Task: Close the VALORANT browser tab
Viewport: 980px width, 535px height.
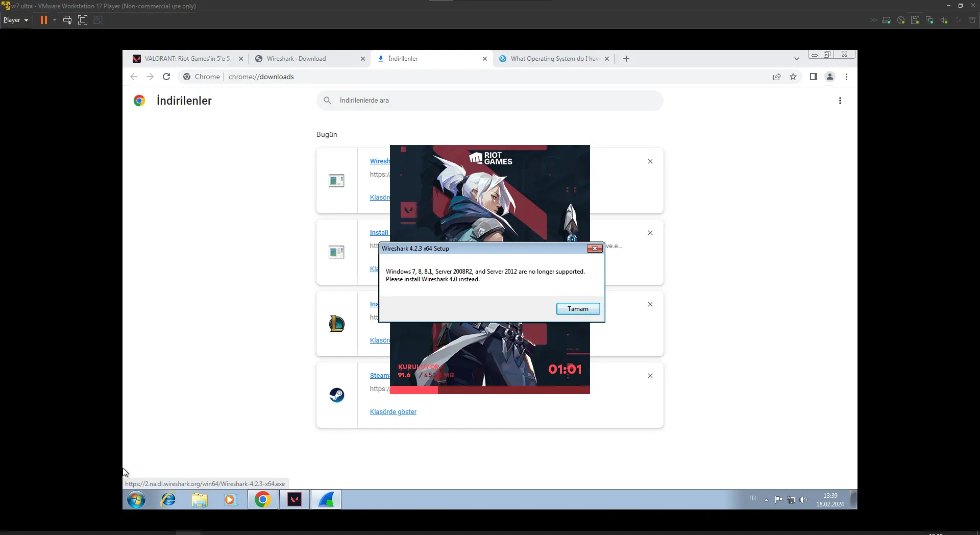Action: coord(241,59)
